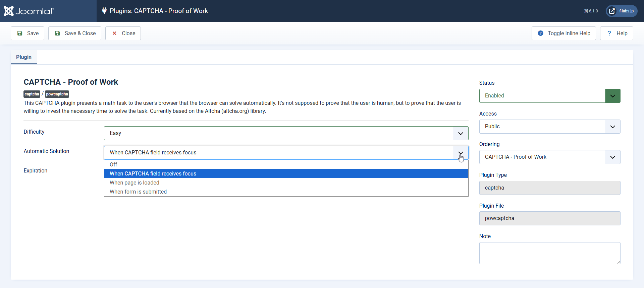
Task: Select the Plugin tab
Action: pos(24,57)
